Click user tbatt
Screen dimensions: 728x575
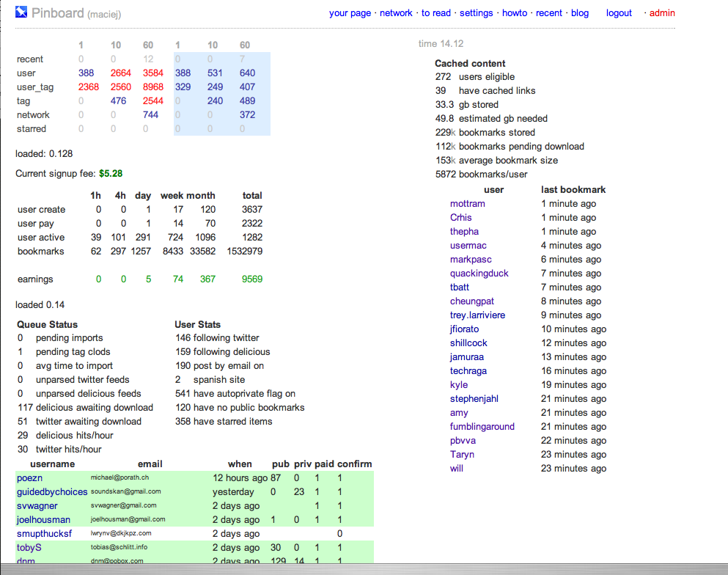[x=460, y=287]
